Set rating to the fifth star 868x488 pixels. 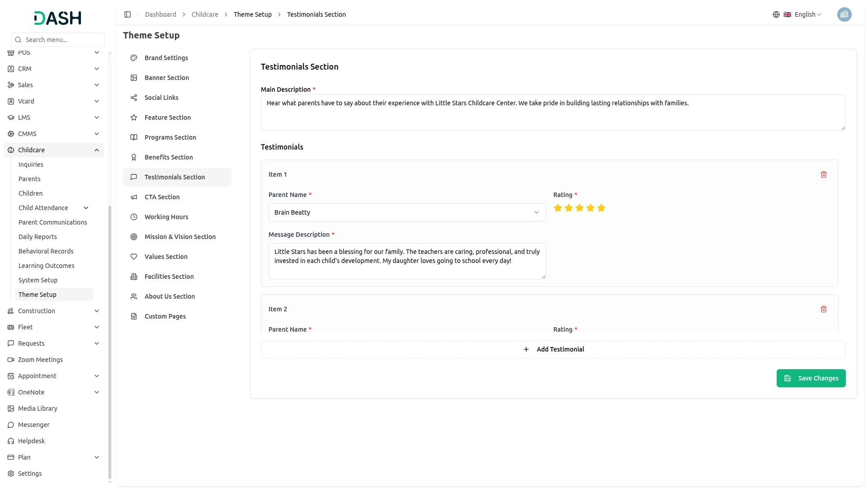601,208
